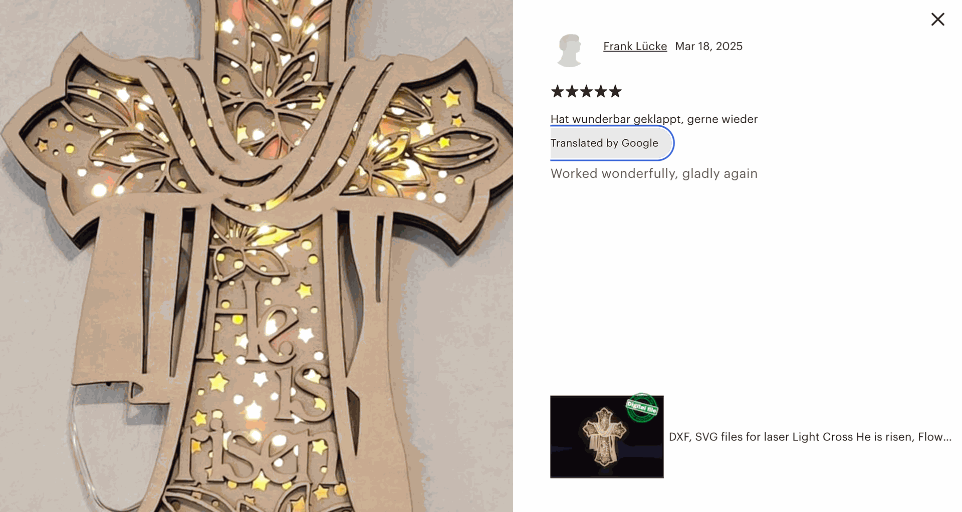
Task: Select the fifth rating star
Action: coord(615,92)
